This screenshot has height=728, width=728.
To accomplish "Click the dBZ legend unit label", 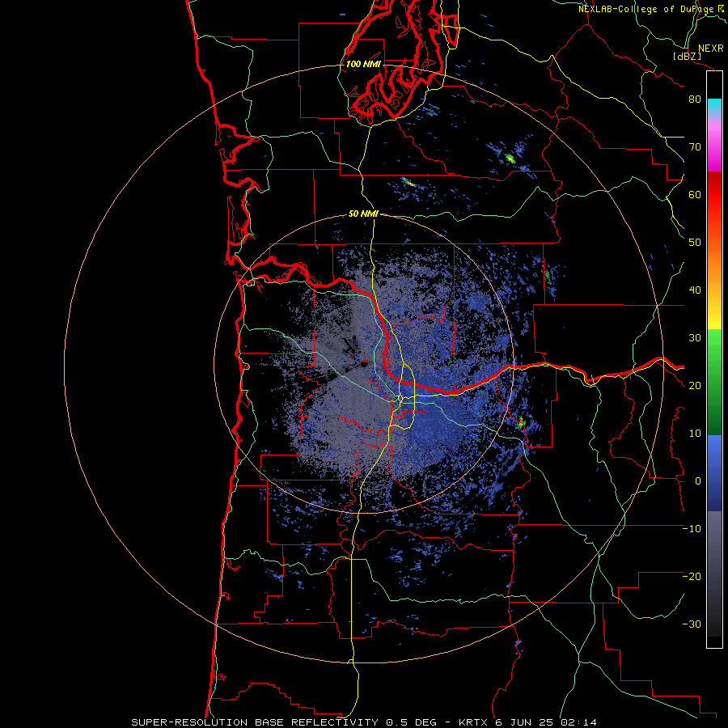I will click(687, 56).
